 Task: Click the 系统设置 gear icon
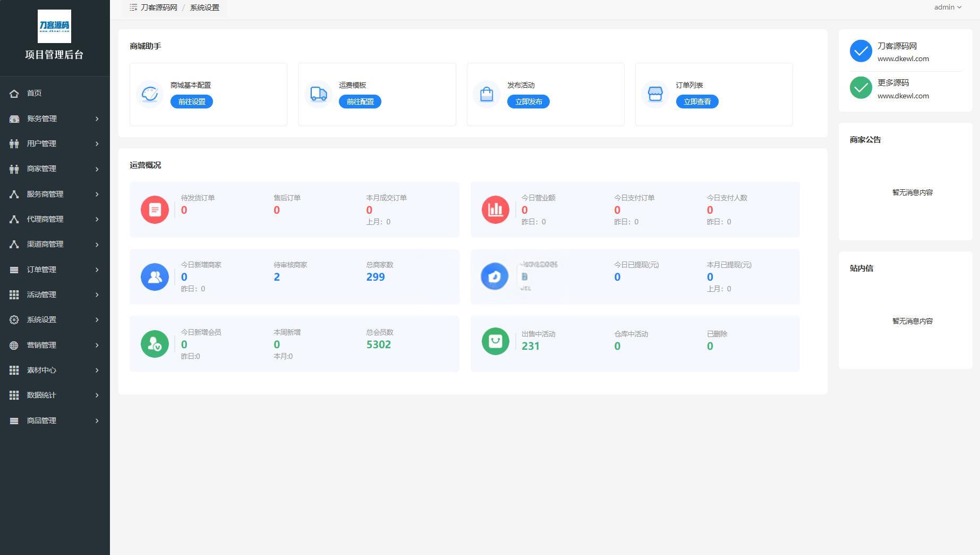click(x=14, y=319)
